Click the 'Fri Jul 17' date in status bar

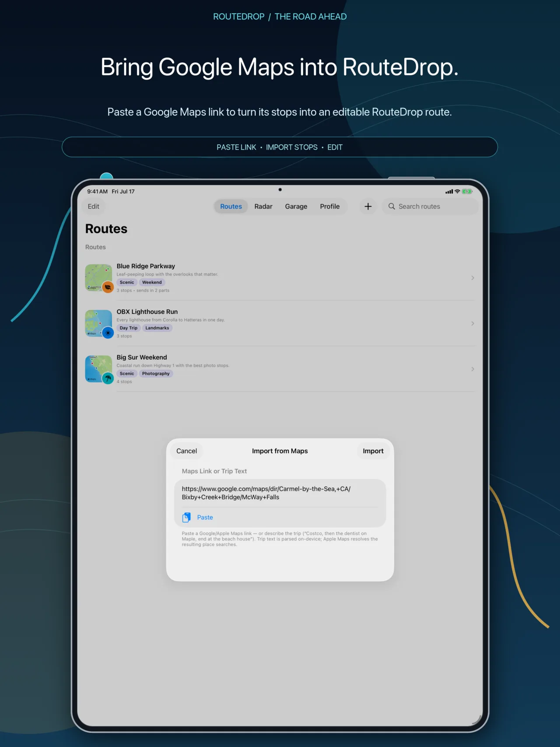[x=123, y=191]
